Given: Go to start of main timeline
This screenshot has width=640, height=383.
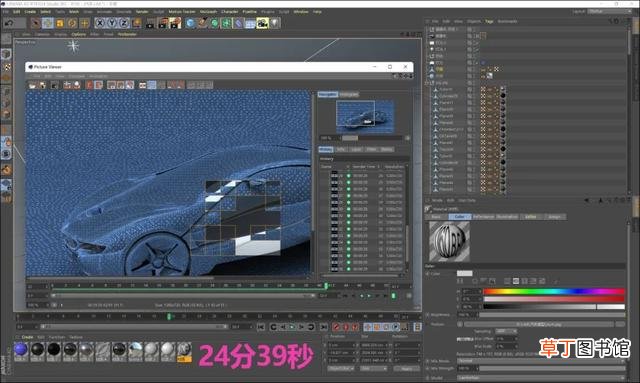Looking at the screenshot, I should (261, 327).
